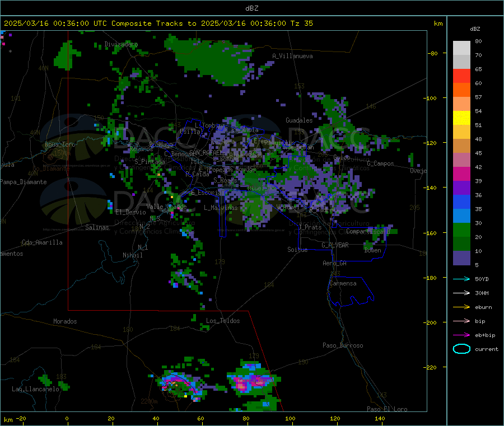Click the 45 dBZ brown-orange swatch
The image size is (504, 426).
tap(461, 146)
